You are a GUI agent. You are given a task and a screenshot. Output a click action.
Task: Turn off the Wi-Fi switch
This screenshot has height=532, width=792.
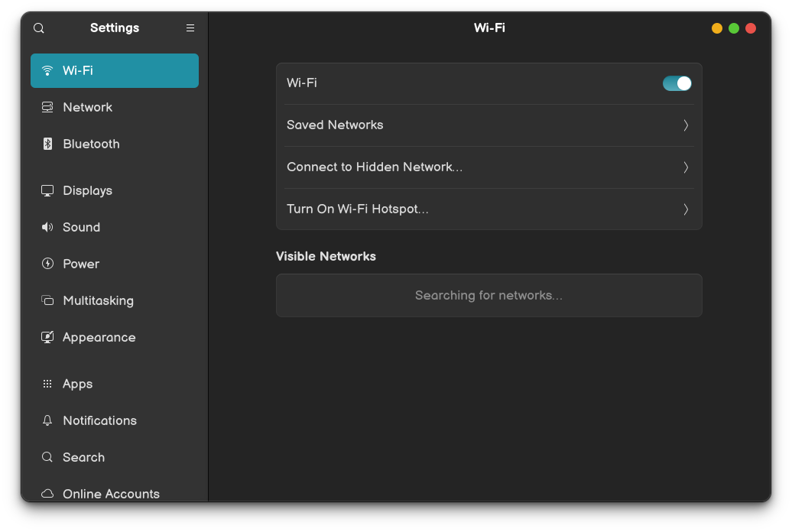677,83
